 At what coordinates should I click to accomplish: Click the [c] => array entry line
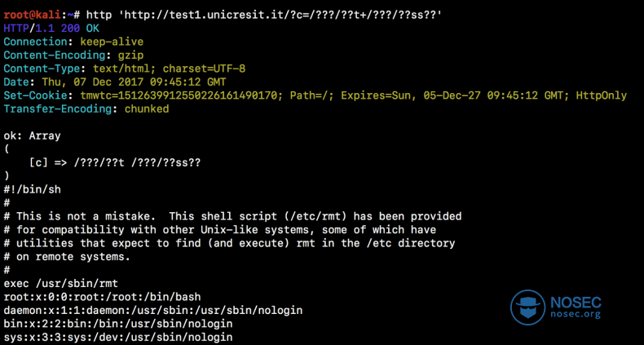pyautogui.click(x=114, y=162)
